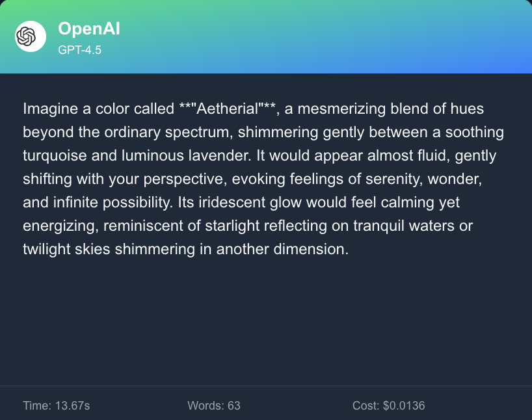Screen dimensions: 532x420
Task: Click the "Cost: $0.0136" statistic
Action: 389,406
